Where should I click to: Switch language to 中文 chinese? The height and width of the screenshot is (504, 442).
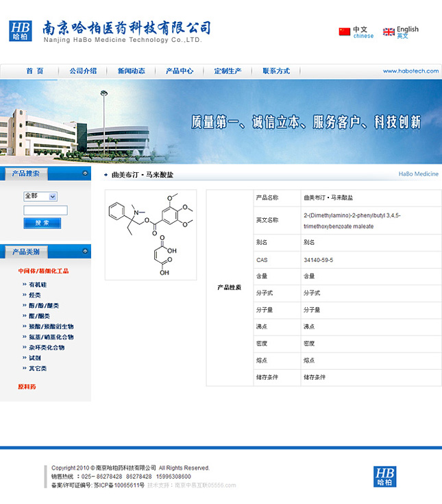(x=363, y=32)
